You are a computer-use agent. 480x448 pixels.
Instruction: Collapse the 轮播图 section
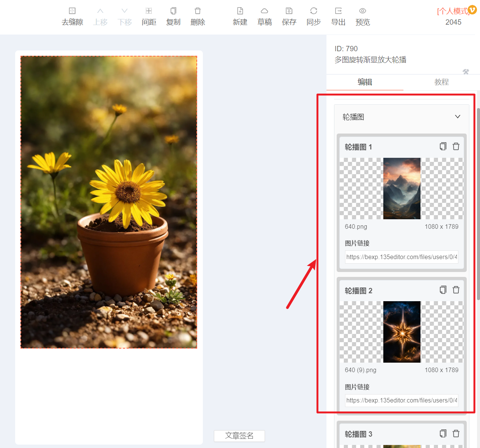click(x=458, y=116)
